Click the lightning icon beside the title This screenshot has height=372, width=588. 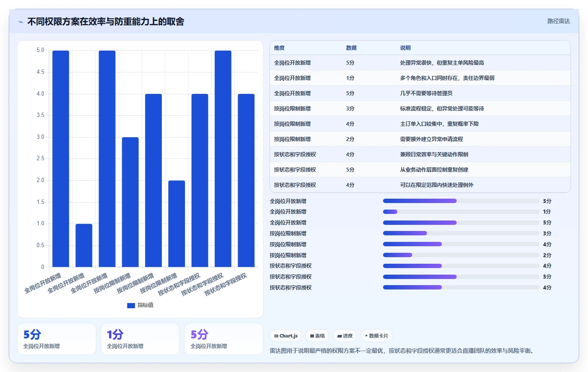pos(21,22)
